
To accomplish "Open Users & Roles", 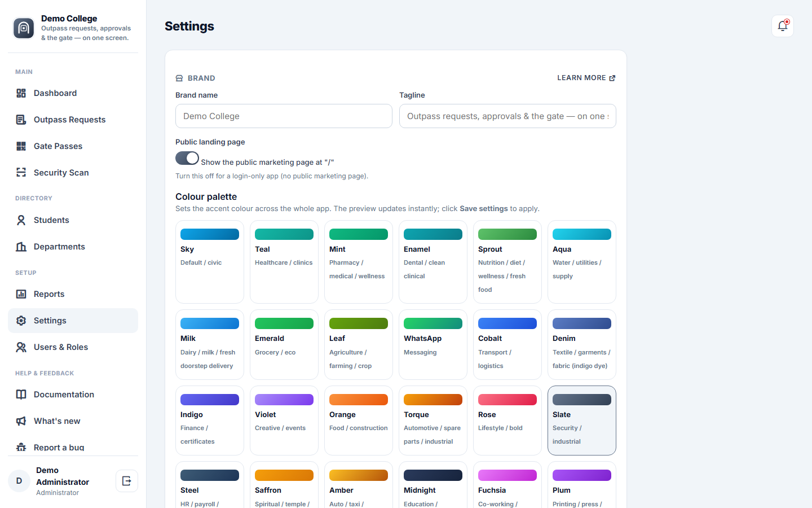I will click(x=73, y=347).
